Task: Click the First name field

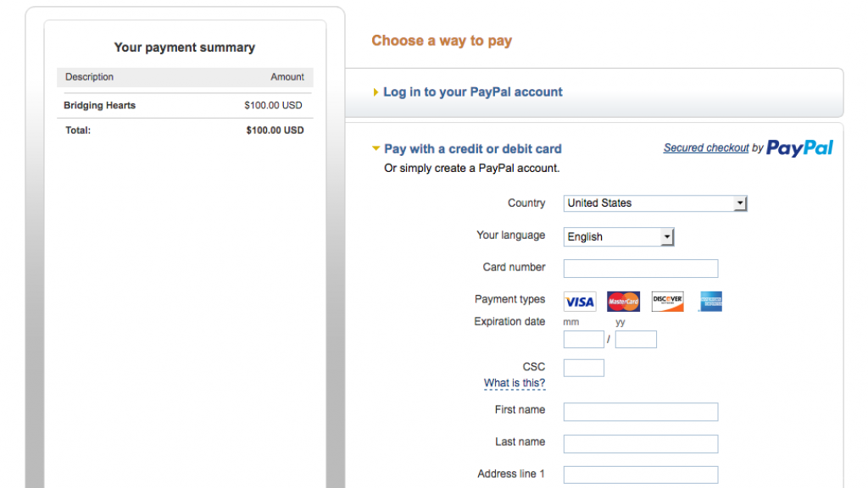Action: 641,412
